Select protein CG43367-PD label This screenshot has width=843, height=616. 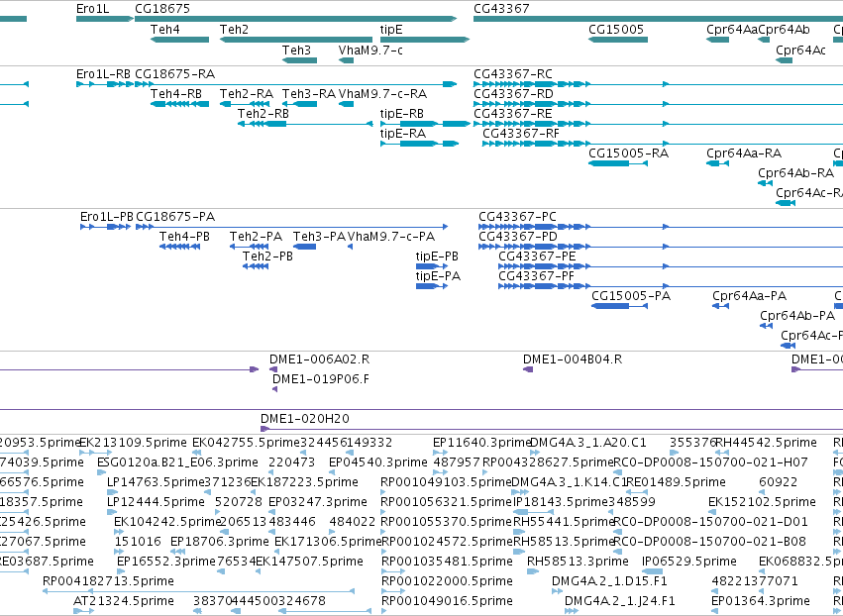pos(518,237)
